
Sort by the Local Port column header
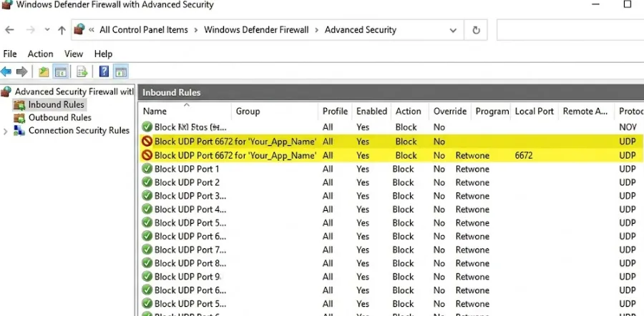click(x=535, y=112)
